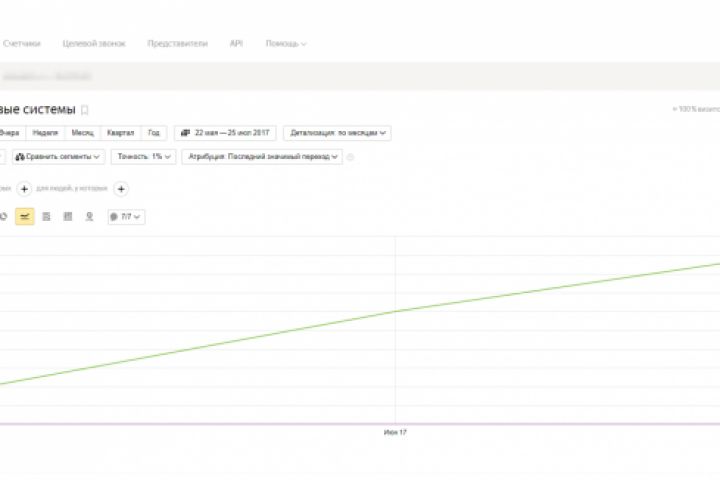Select the column chart view icon
This screenshot has width=720, height=480.
point(68,216)
